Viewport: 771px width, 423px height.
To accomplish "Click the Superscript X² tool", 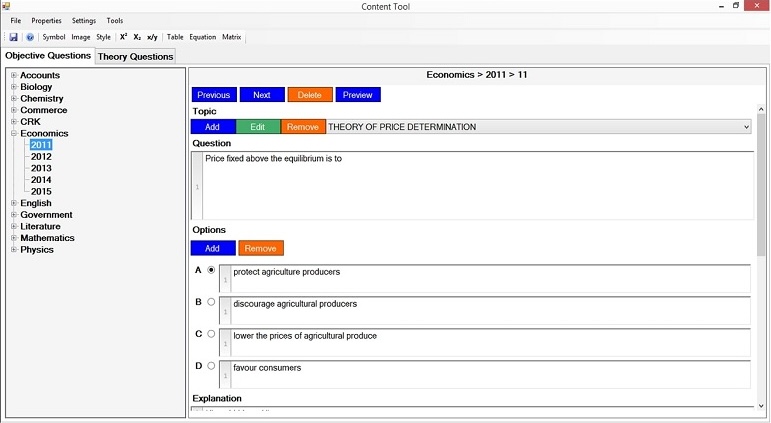I will tap(123, 37).
